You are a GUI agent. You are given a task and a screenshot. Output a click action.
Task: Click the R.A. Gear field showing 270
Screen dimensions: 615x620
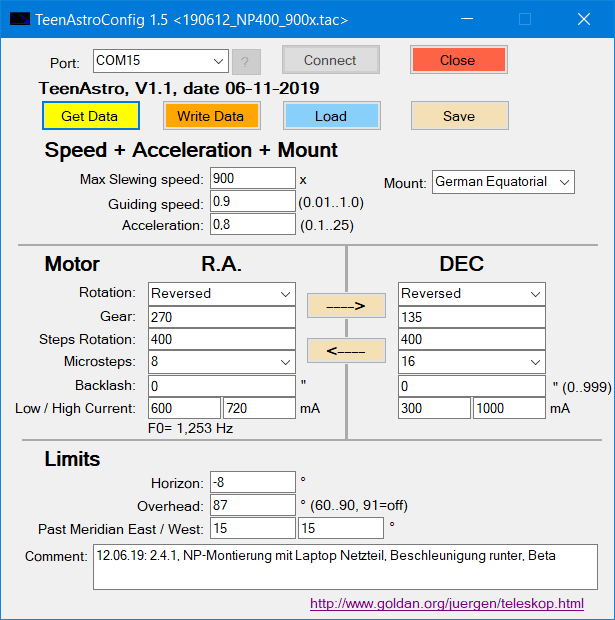pos(222,317)
